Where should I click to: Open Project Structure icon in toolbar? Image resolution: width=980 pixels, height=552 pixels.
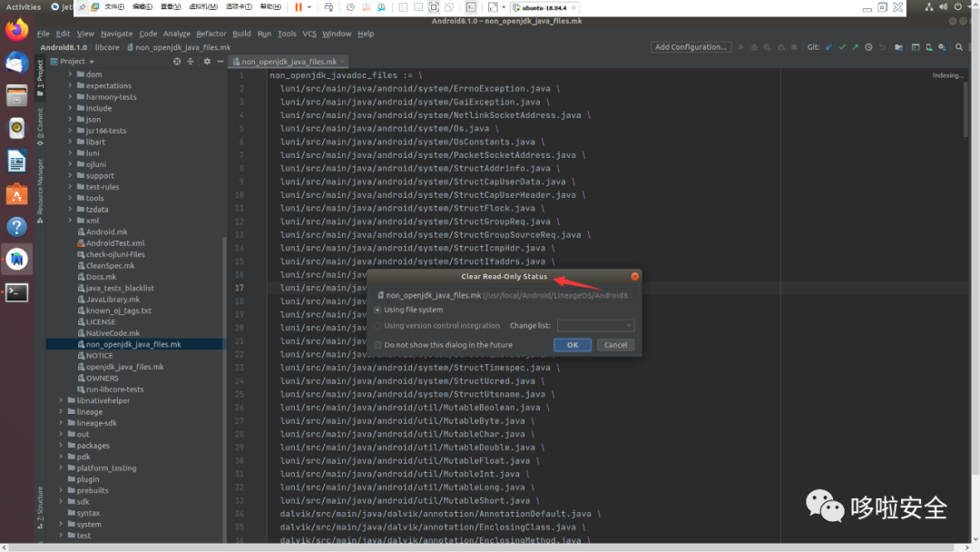pos(898,47)
